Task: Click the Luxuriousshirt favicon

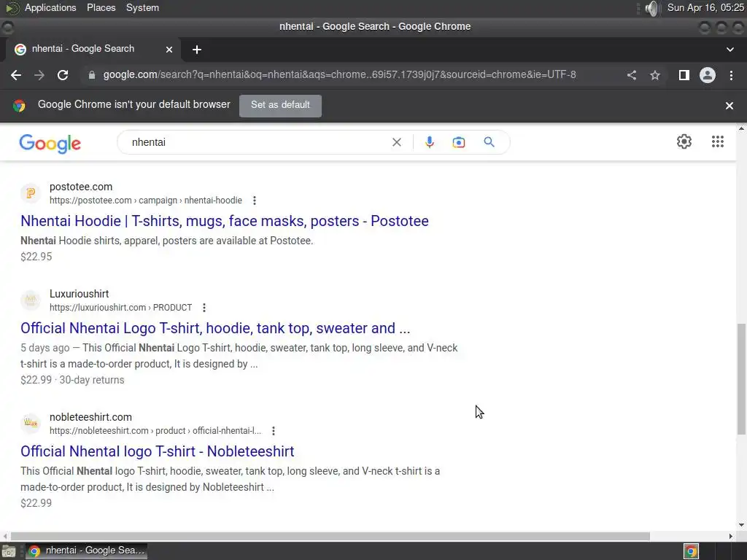Action: click(31, 300)
